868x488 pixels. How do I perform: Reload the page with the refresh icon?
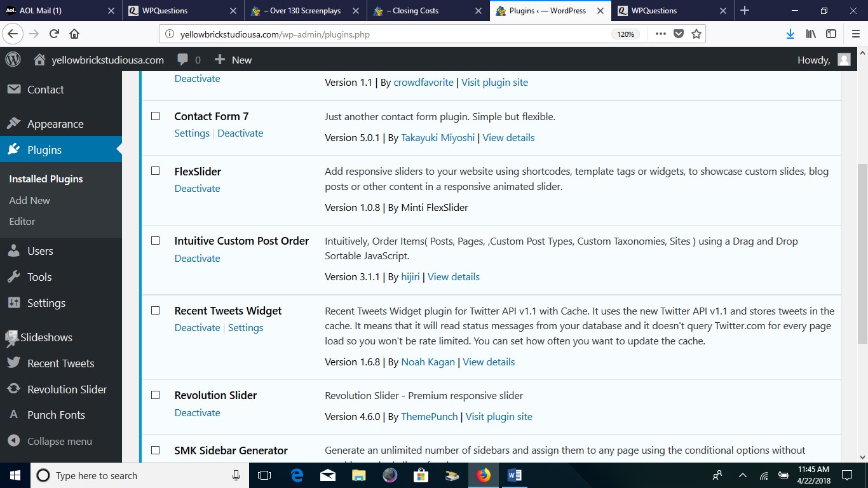pyautogui.click(x=54, y=34)
